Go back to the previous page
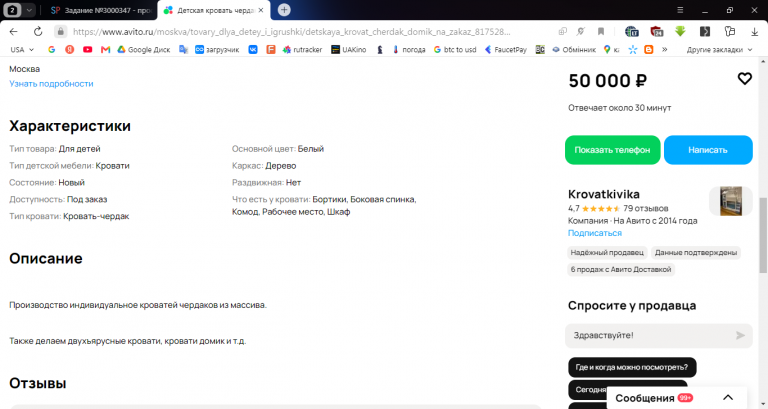 pyautogui.click(x=13, y=31)
